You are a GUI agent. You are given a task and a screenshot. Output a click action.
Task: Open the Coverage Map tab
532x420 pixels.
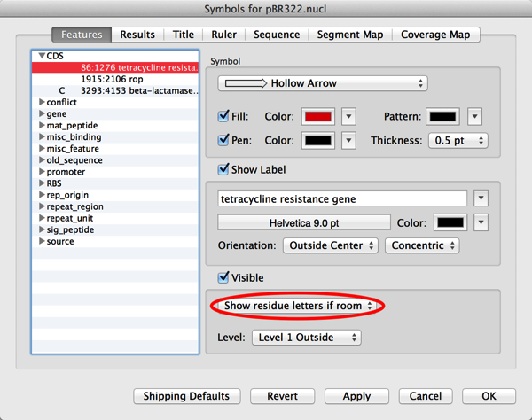tap(435, 35)
